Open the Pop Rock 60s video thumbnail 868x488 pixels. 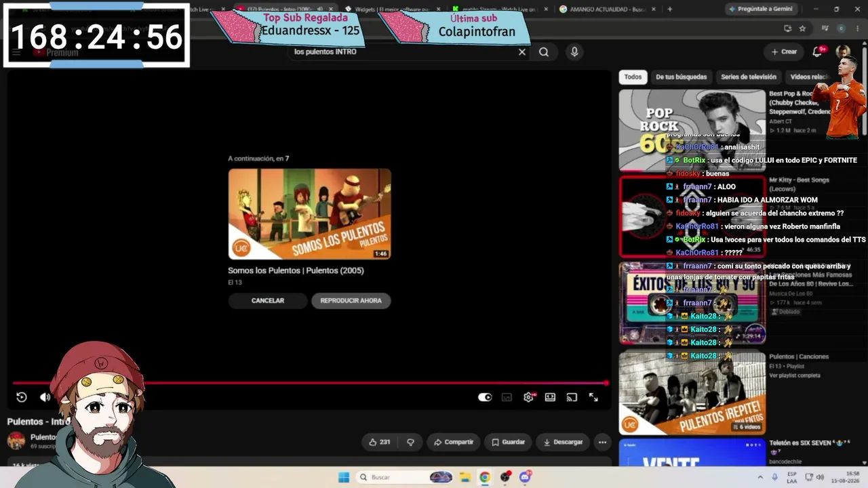click(692, 130)
